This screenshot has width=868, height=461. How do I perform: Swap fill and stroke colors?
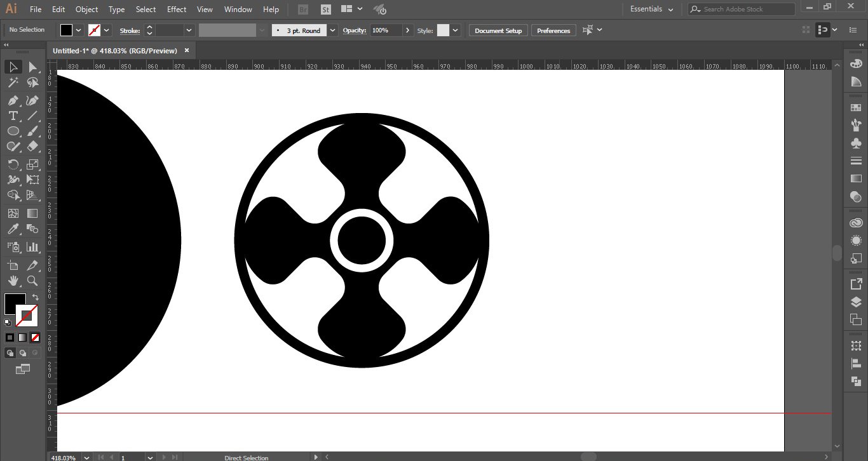point(36,297)
